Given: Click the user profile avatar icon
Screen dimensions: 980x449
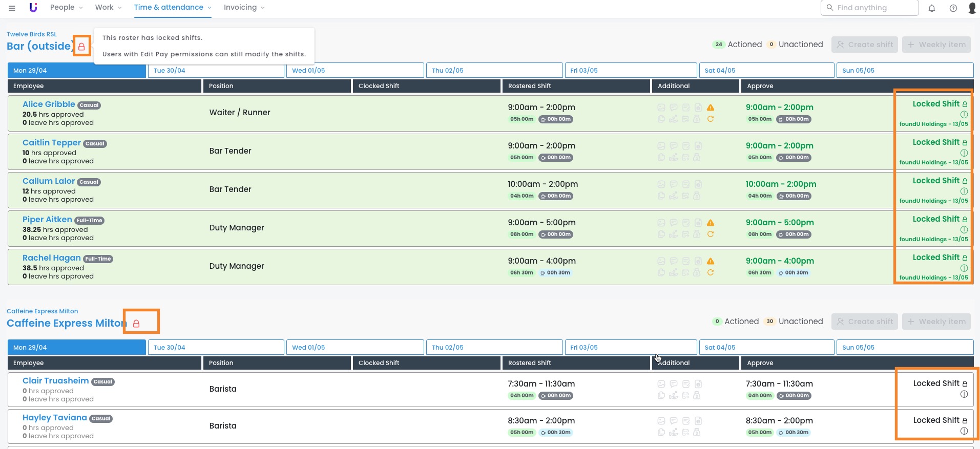Looking at the screenshot, I should [x=972, y=8].
